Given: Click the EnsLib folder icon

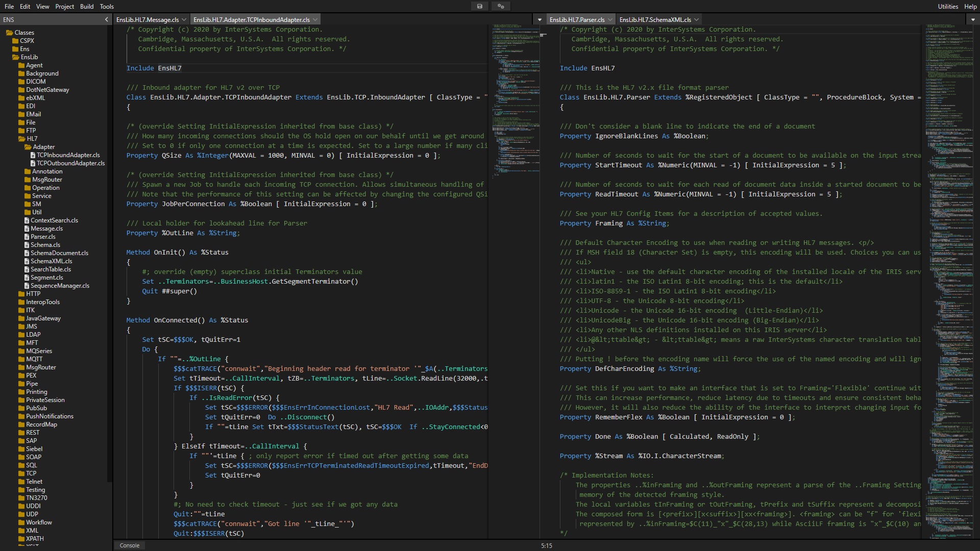Looking at the screenshot, I should point(15,57).
